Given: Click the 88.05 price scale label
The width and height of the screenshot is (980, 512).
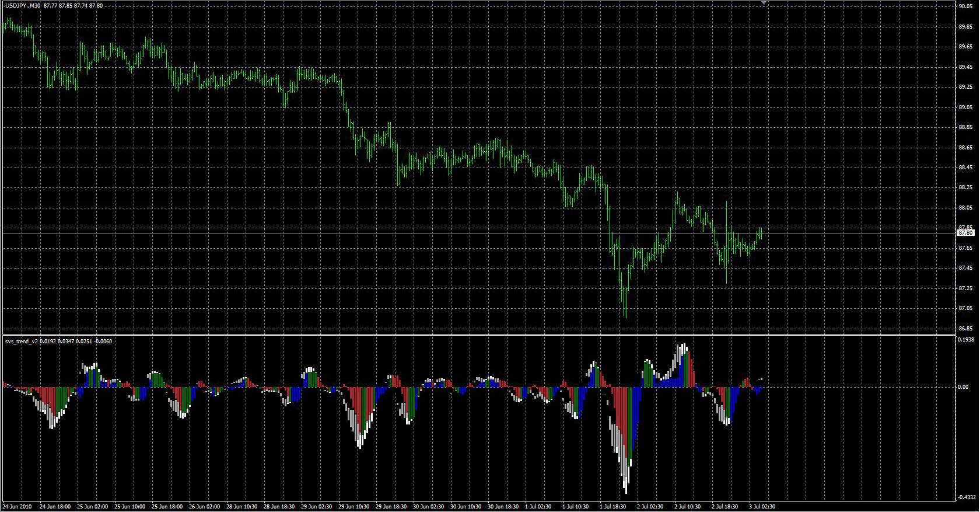Looking at the screenshot, I should 965,208.
